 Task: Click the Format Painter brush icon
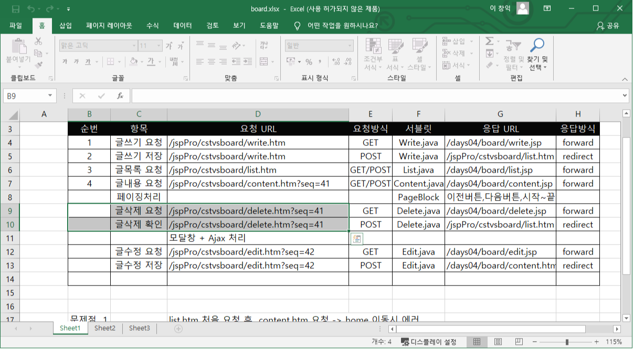click(38, 65)
